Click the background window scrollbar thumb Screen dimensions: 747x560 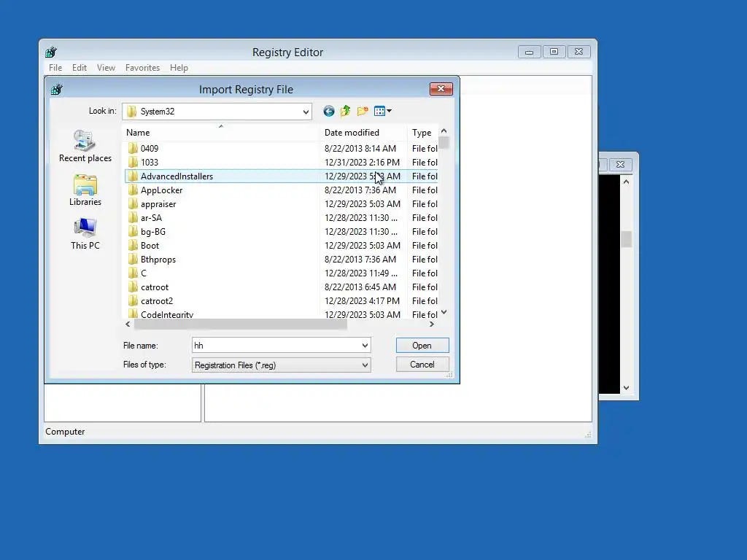point(627,239)
